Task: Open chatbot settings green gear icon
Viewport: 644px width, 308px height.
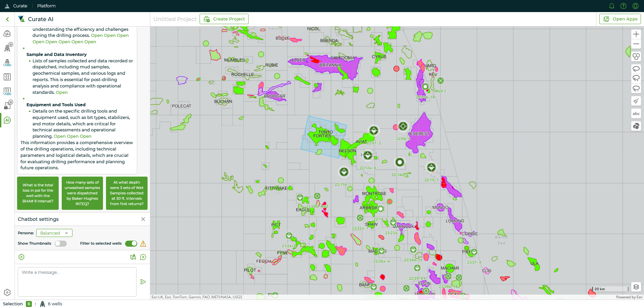Action: click(x=21, y=257)
